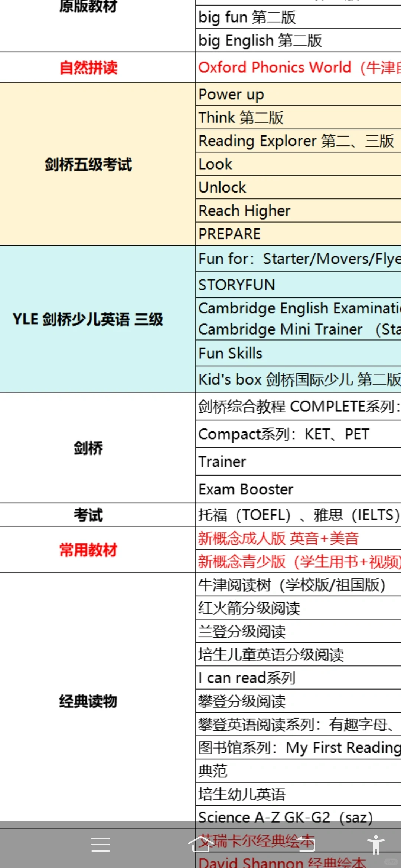Tap the home icon in bottom navigation bar
Viewport: 401px width, 868px height.
(x=200, y=845)
